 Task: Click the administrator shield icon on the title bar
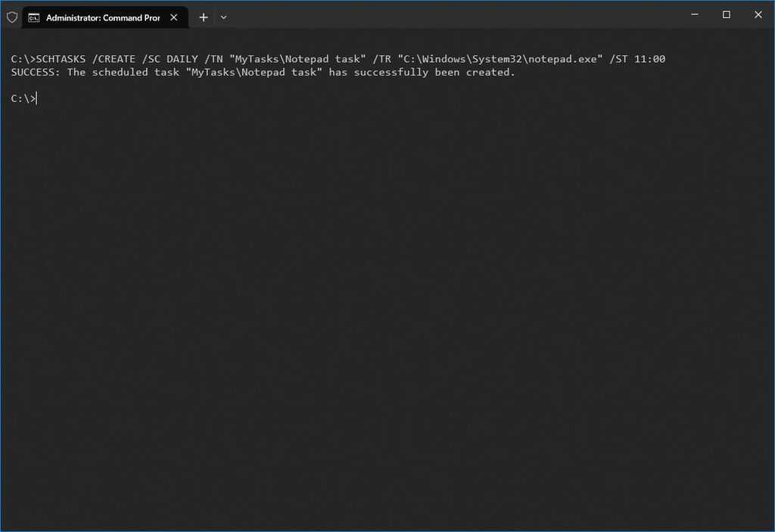[x=11, y=17]
